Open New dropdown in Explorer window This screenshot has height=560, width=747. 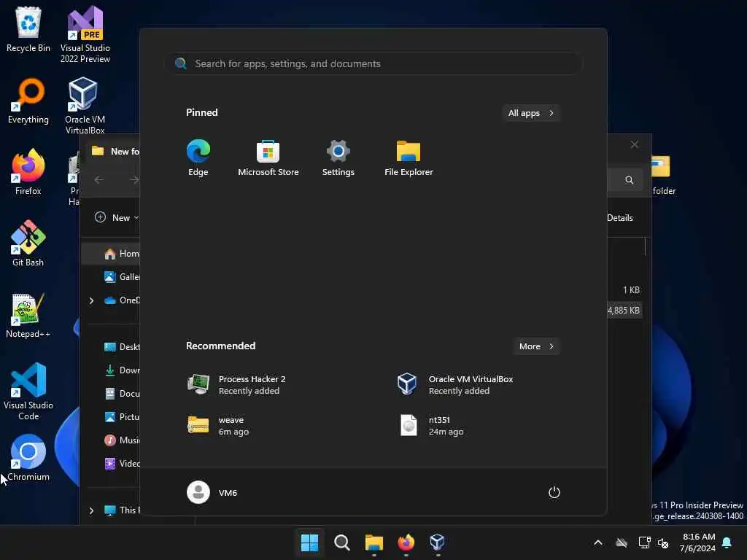[x=116, y=217]
